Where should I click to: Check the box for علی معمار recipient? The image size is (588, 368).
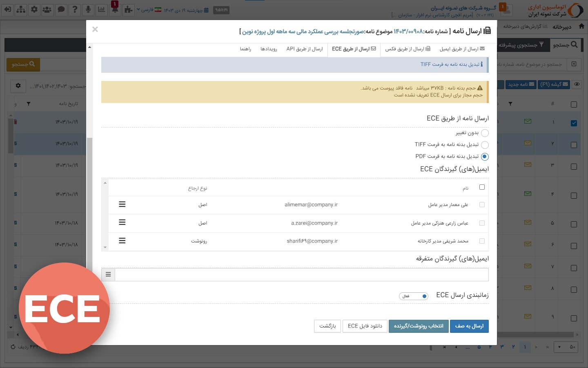(x=482, y=205)
